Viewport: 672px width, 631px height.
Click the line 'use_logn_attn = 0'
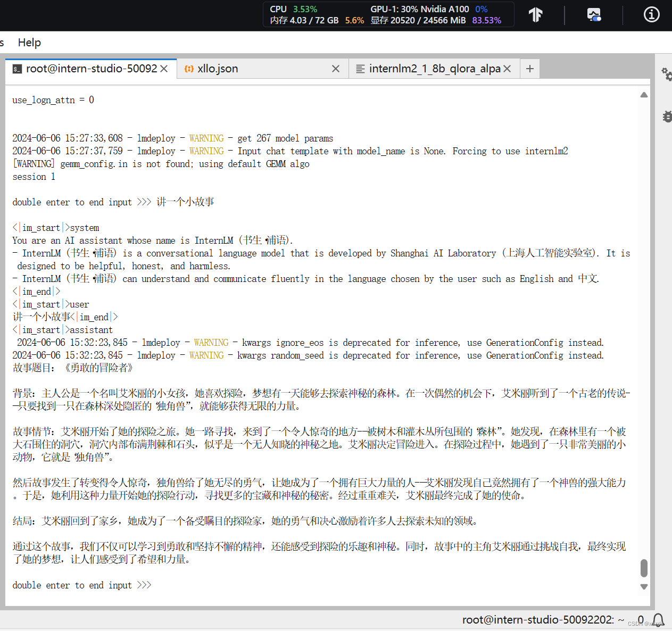click(x=53, y=100)
